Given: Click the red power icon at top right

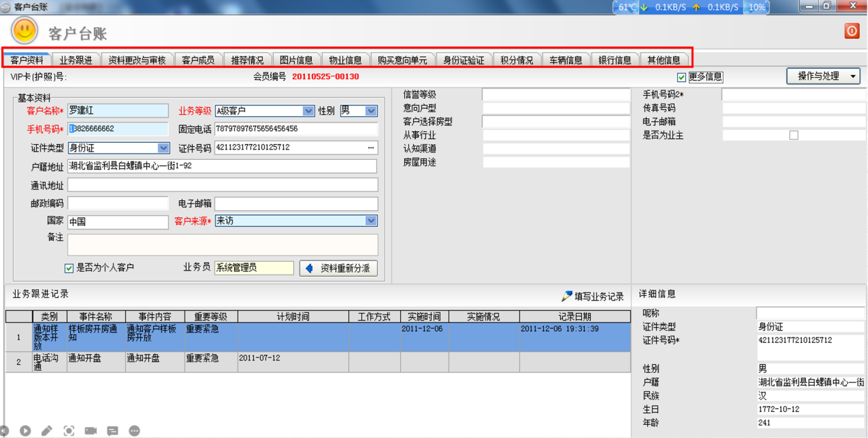Looking at the screenshot, I should tap(852, 31).
